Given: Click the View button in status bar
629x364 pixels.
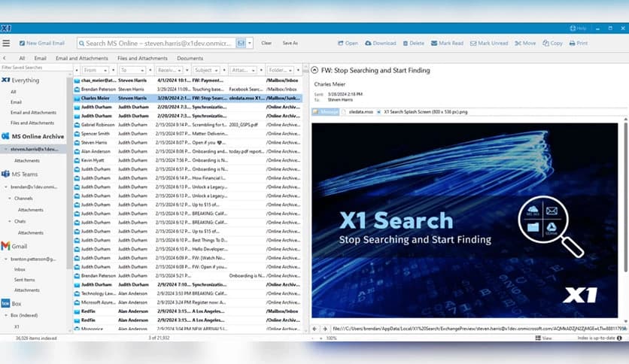Looking at the screenshot, I should [x=543, y=338].
